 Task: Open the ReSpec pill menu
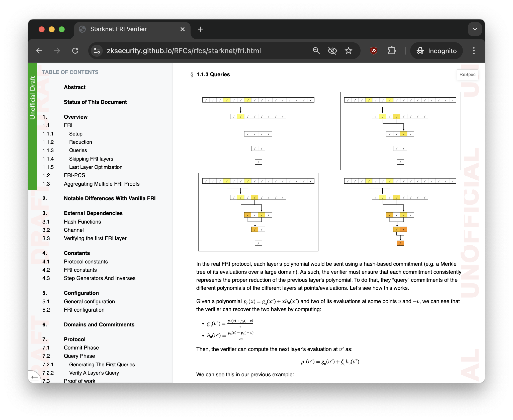tap(467, 75)
